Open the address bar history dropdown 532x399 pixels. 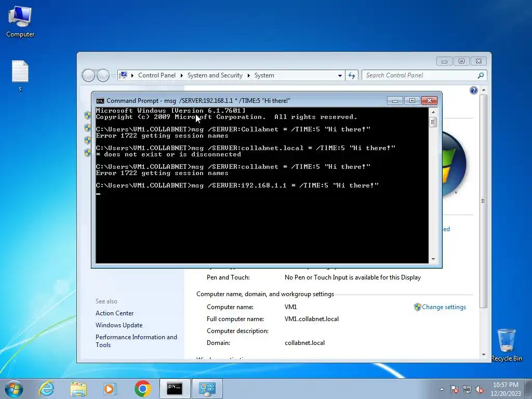point(340,76)
